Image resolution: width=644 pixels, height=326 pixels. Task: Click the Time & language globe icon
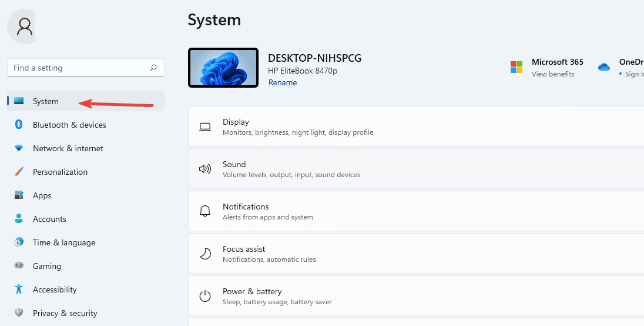coord(19,242)
